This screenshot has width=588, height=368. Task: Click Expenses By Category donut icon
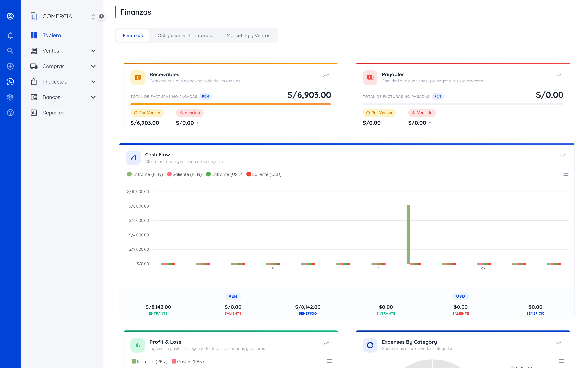click(370, 345)
